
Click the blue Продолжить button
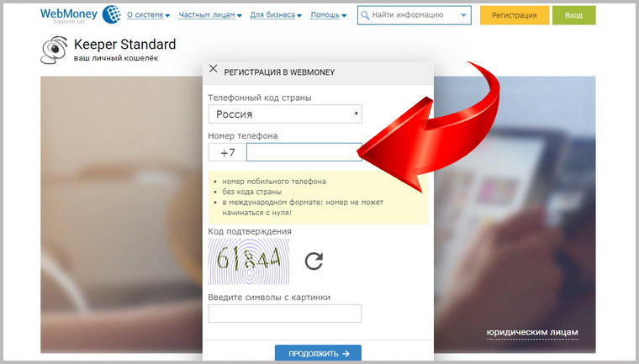tap(318, 353)
